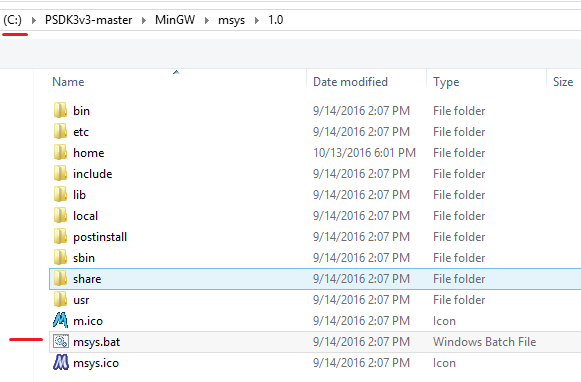581x382 pixels.
Task: Click File folder type of usr
Action: point(459,300)
